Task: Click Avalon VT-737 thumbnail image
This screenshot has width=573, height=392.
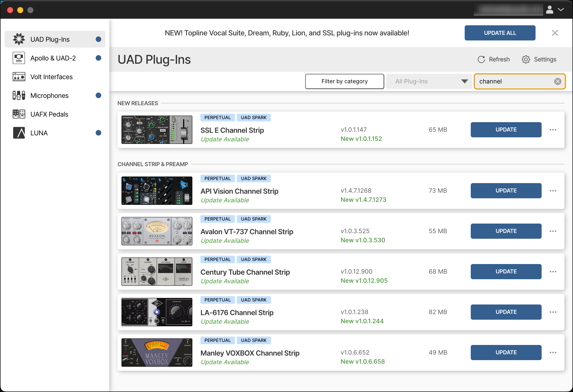Action: click(157, 231)
